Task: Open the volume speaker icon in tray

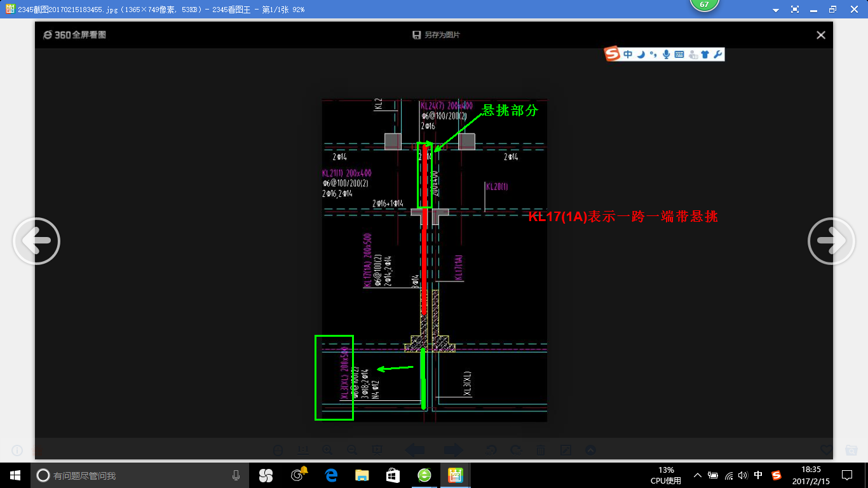Action: 743,475
